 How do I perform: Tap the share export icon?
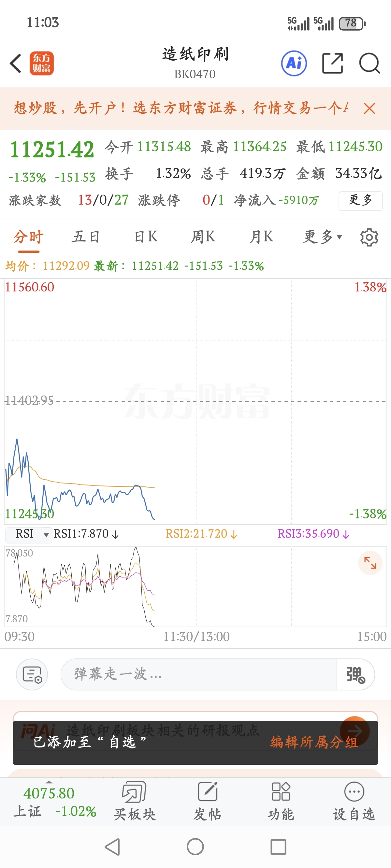(x=332, y=63)
